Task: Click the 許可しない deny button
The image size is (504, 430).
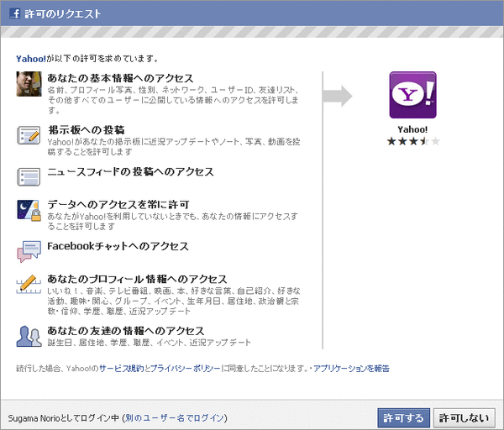Action: (x=465, y=418)
